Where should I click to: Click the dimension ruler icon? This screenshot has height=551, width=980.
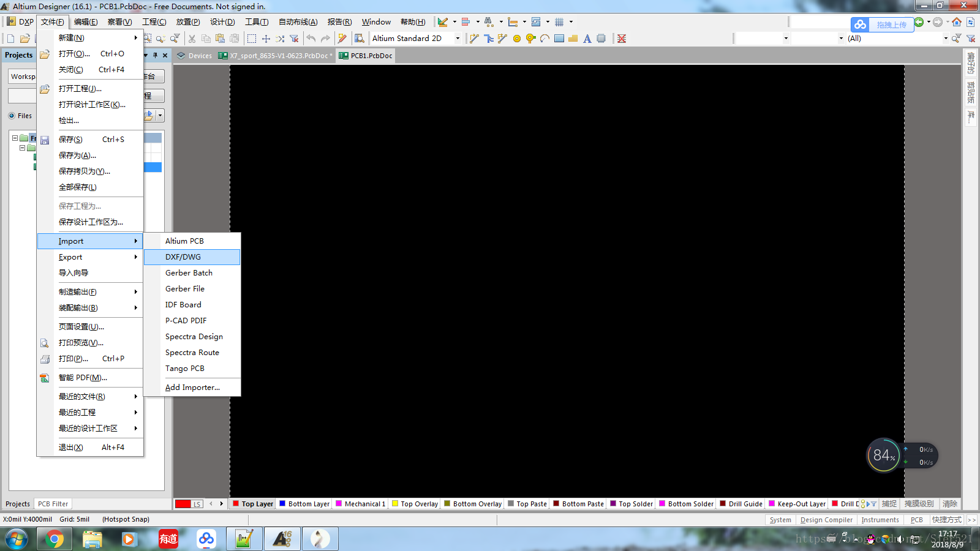513,22
